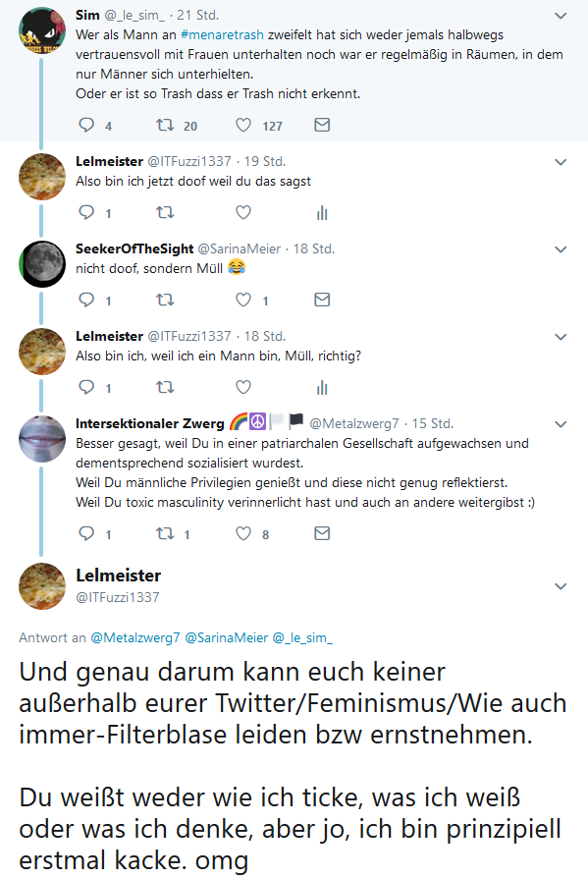Like Sim's tweet with 127 likes
Screen dimensions: 588x878
point(242,125)
